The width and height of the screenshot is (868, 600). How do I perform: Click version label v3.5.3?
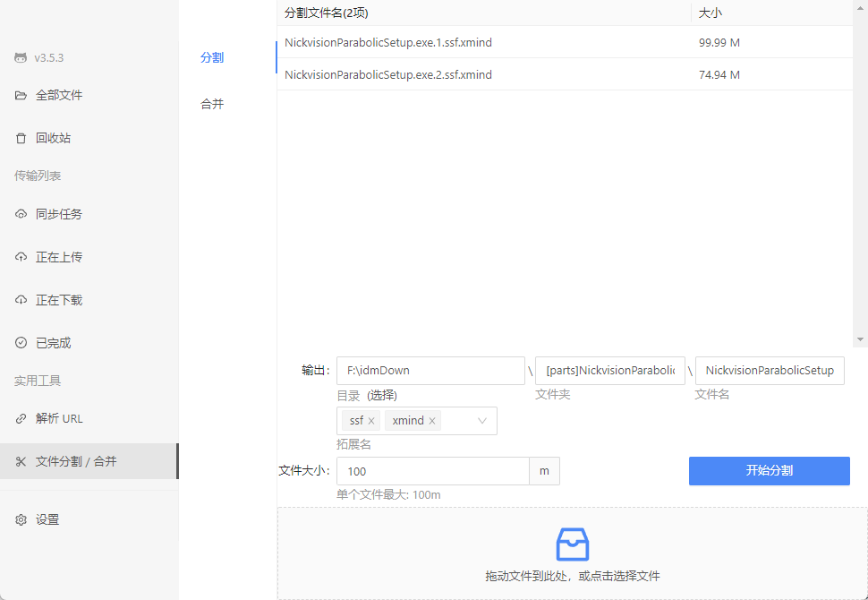[x=48, y=57]
